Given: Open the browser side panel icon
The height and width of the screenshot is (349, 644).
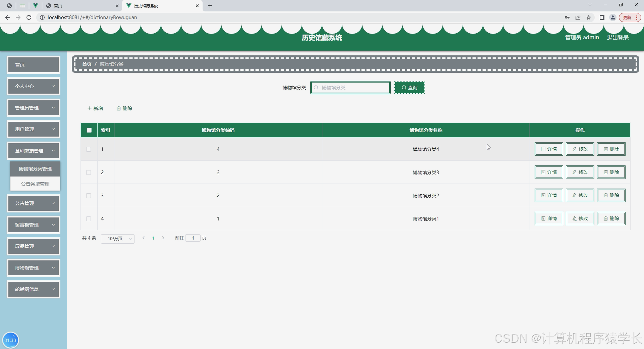Looking at the screenshot, I should click(x=602, y=17).
